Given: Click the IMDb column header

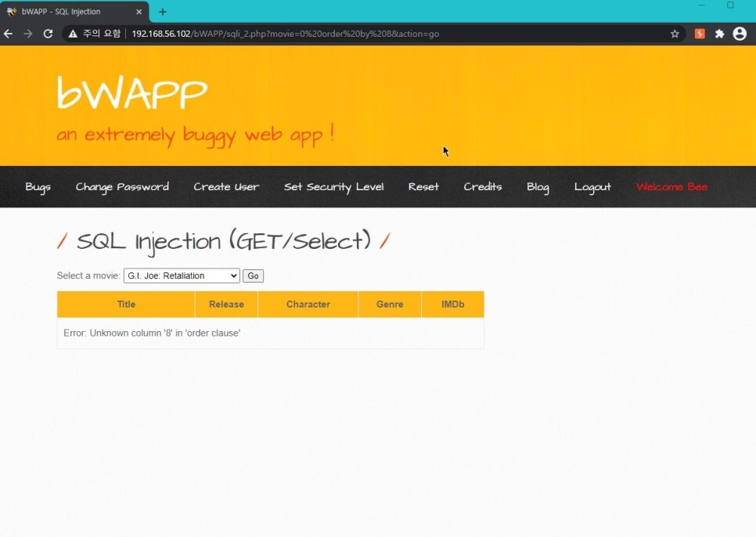Looking at the screenshot, I should pos(452,305).
